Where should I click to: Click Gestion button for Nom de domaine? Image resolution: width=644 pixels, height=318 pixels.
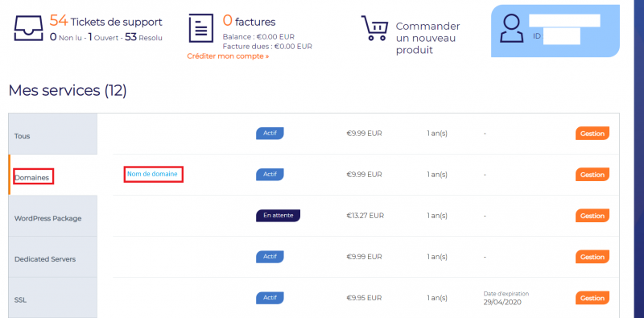pos(592,175)
